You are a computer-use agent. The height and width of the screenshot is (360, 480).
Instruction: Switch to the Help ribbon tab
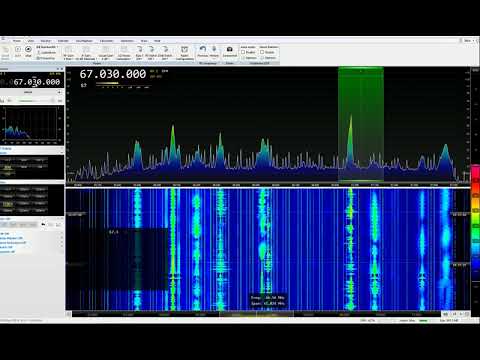[157, 41]
